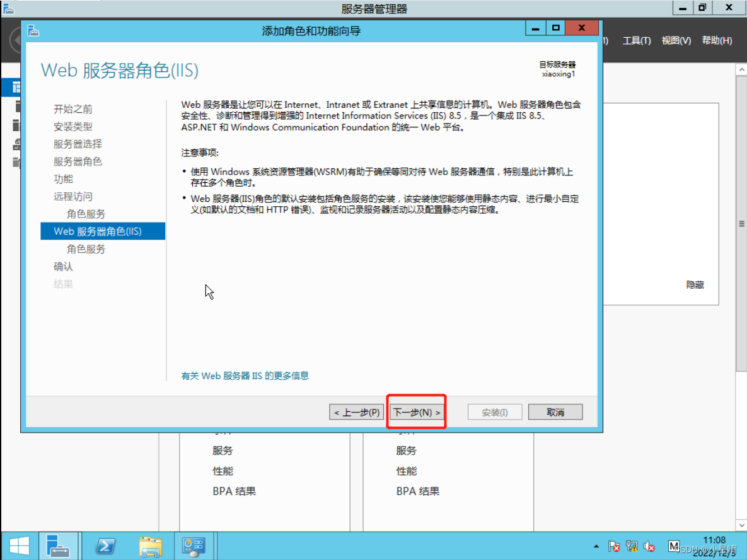The height and width of the screenshot is (560, 747).
Task: Minimize the wizard window
Action: [535, 28]
